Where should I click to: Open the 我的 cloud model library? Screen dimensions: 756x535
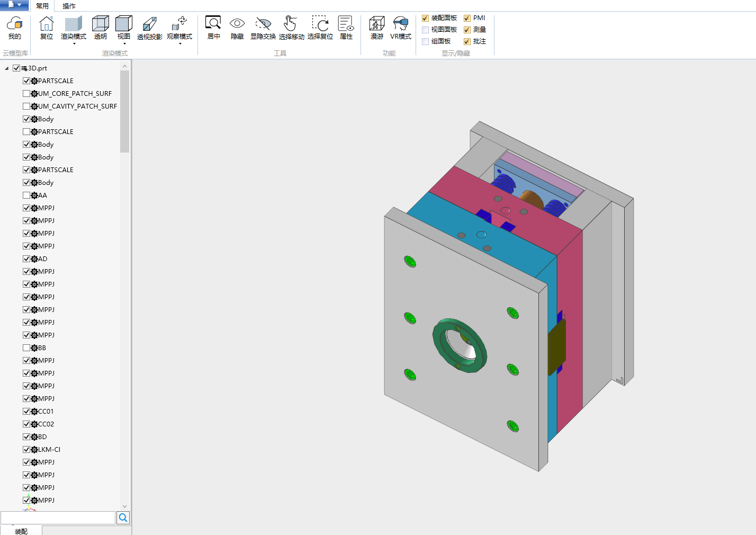coord(15,28)
